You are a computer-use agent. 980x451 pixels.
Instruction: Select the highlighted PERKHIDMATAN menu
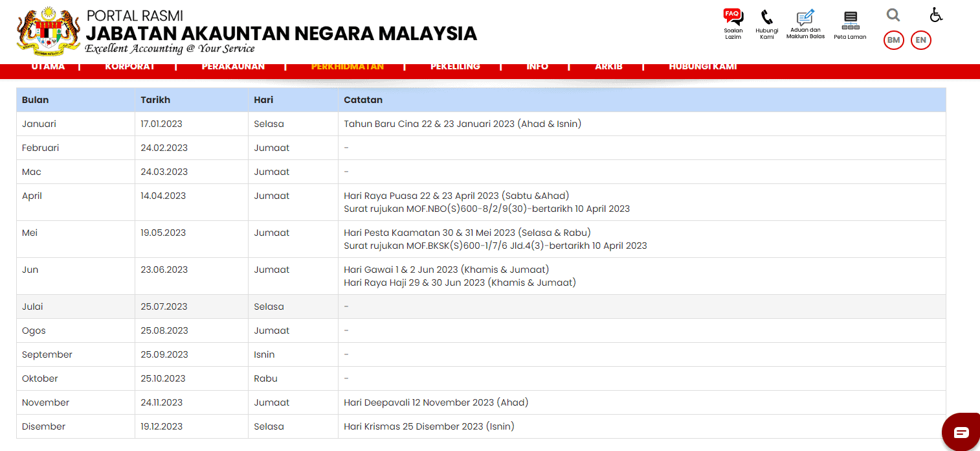pos(347,66)
